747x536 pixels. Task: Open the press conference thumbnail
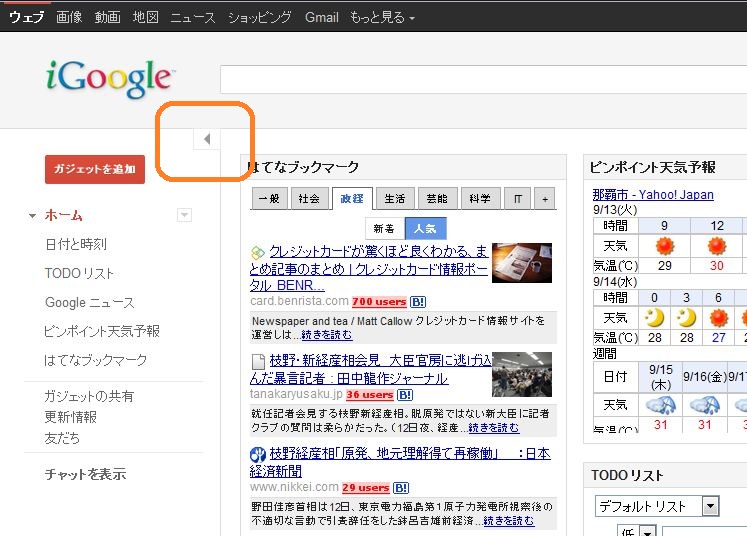coord(522,374)
